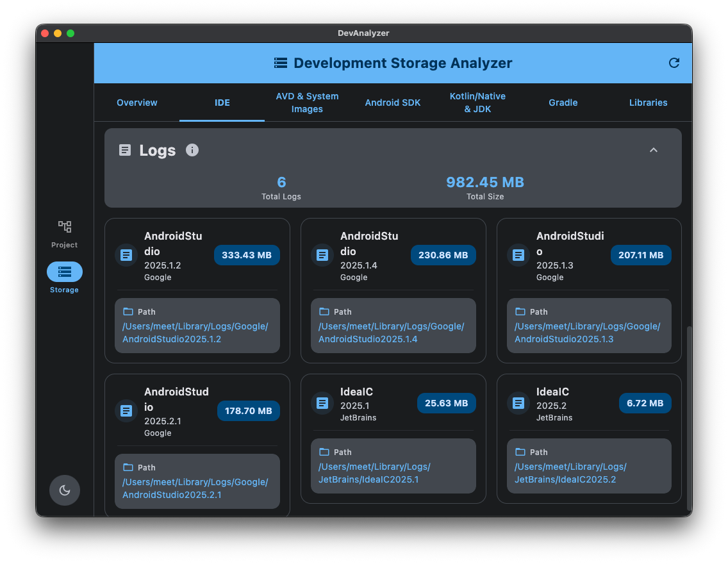
Task: Open path /Users/meet/Library/Logs/Google/AndroidStudio2025.1.2
Action: [195, 333]
